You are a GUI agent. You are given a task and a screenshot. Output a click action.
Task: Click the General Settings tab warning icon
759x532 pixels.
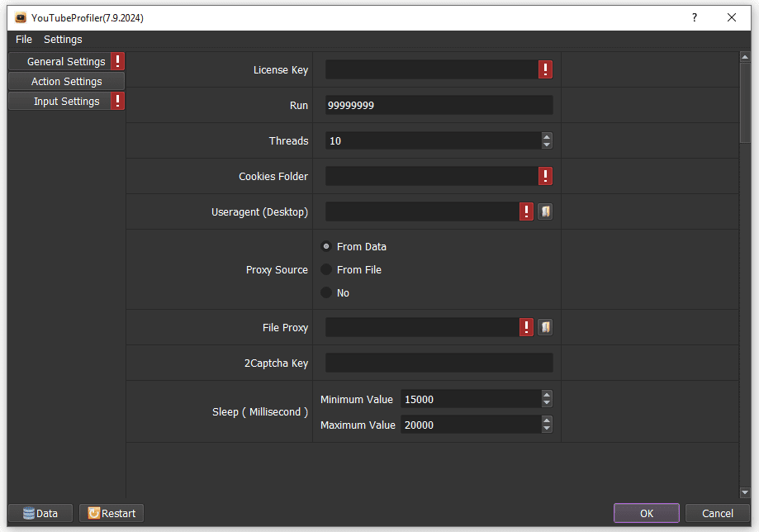pyautogui.click(x=117, y=61)
